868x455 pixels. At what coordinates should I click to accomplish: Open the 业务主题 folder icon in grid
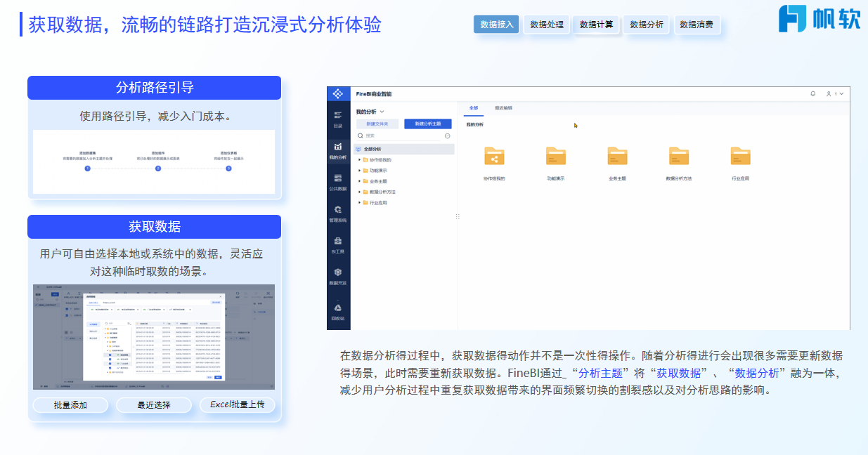pos(617,156)
